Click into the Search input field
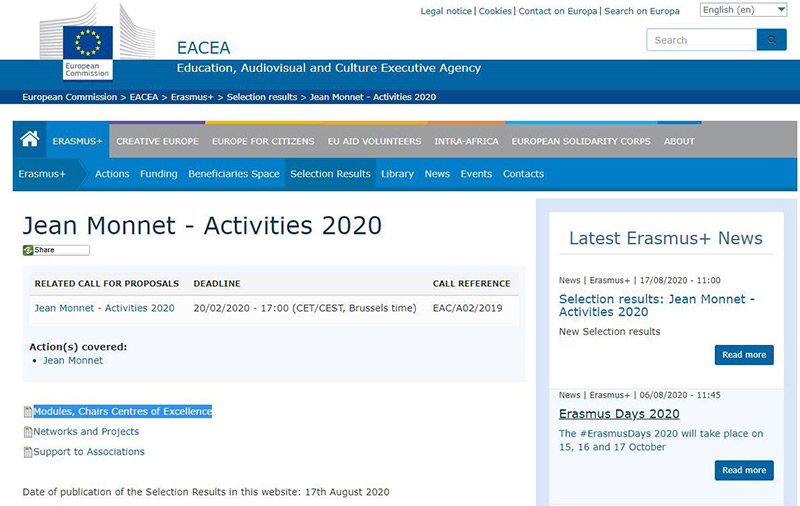The height and width of the screenshot is (506, 800). point(702,40)
